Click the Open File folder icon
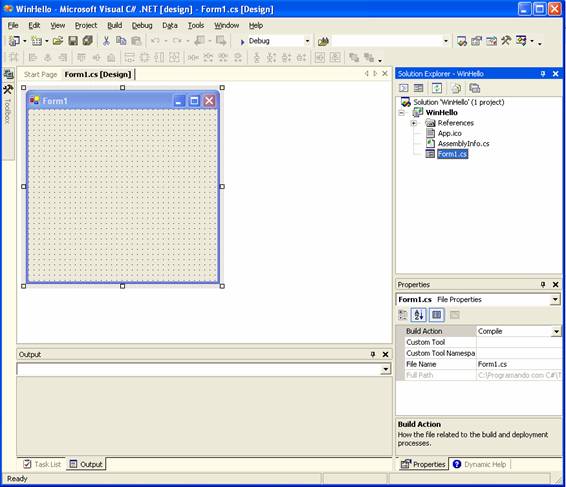The height and width of the screenshot is (487, 566). [x=58, y=41]
